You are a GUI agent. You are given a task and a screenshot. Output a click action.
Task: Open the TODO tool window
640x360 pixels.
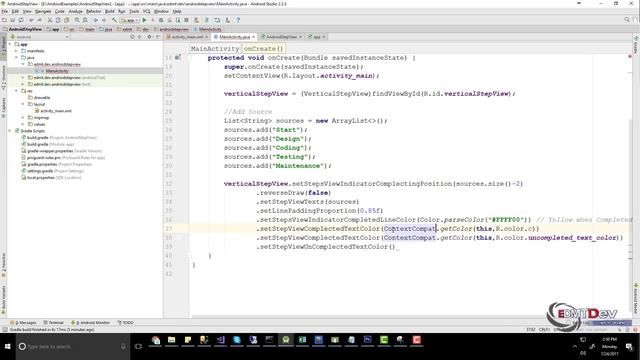[126, 322]
